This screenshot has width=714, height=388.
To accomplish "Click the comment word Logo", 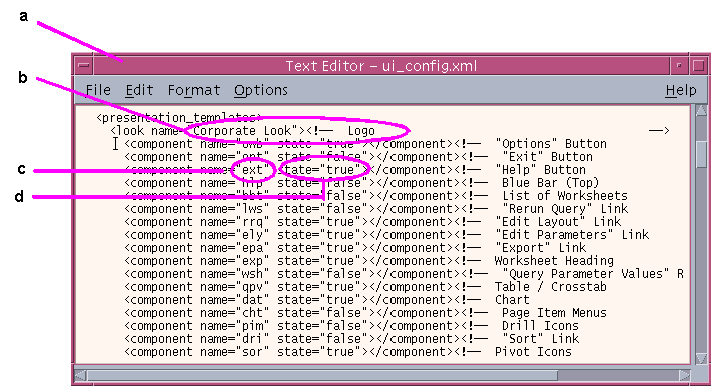I will (x=361, y=131).
